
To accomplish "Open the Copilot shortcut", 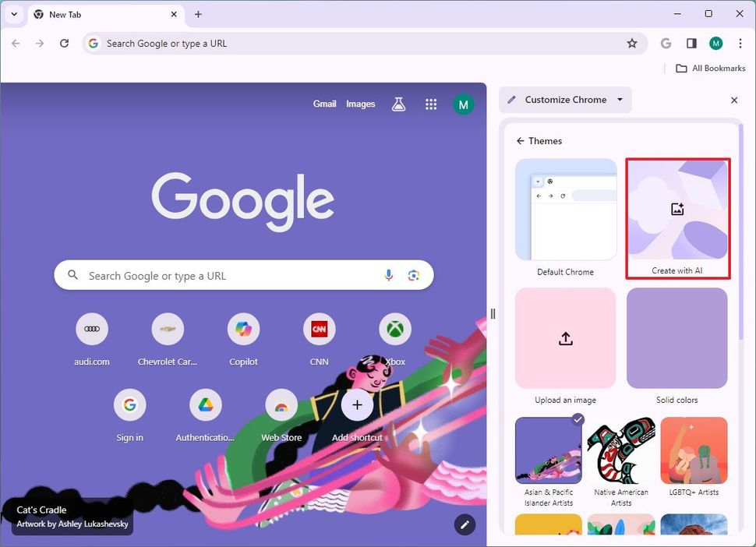I will pos(243,329).
